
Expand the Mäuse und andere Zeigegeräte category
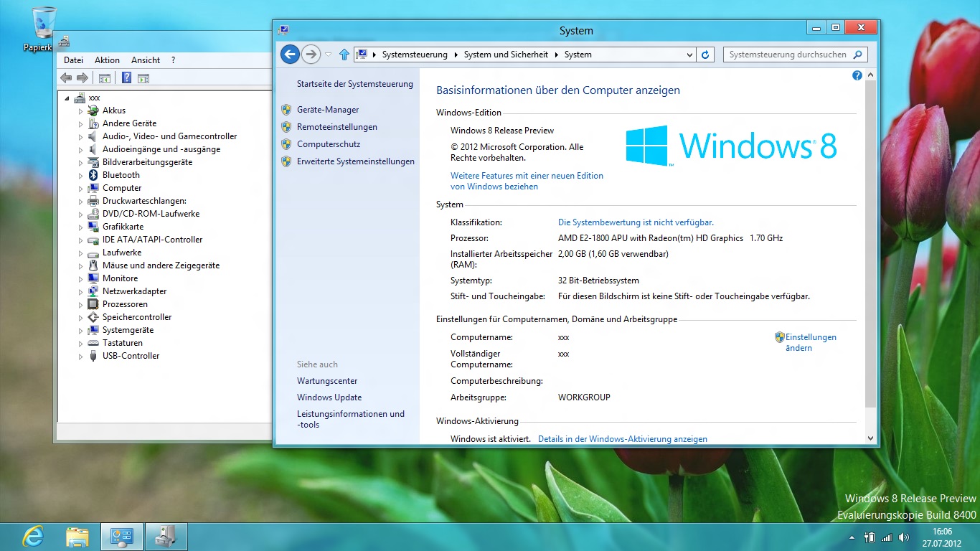pyautogui.click(x=81, y=266)
